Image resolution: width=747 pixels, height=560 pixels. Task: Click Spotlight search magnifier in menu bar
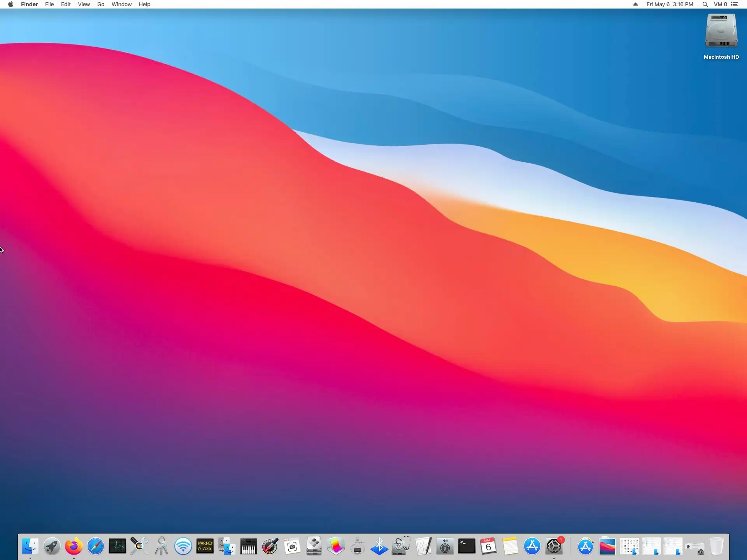coord(705,4)
